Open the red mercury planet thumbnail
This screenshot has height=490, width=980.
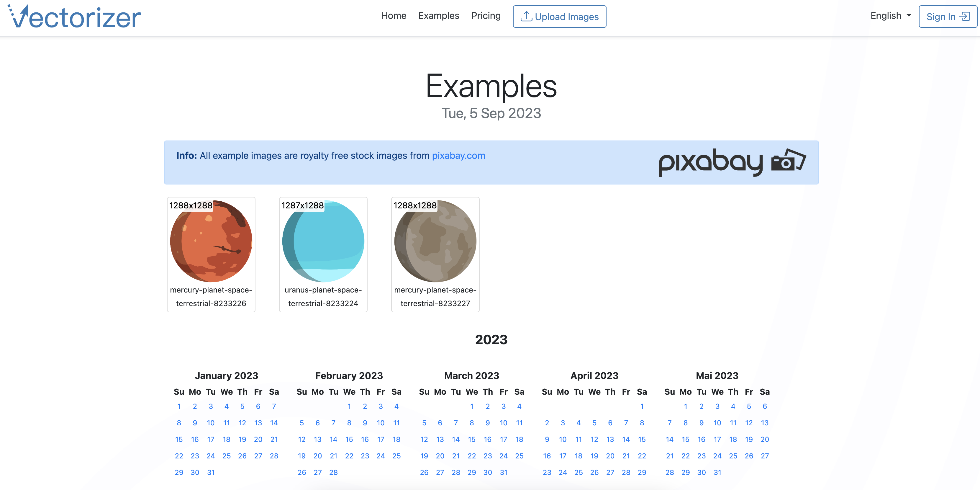coord(211,241)
